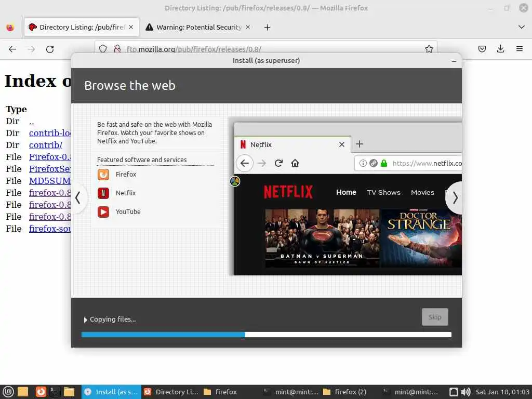Open the file manager panel launcher
This screenshot has height=399, width=532.
click(69, 392)
